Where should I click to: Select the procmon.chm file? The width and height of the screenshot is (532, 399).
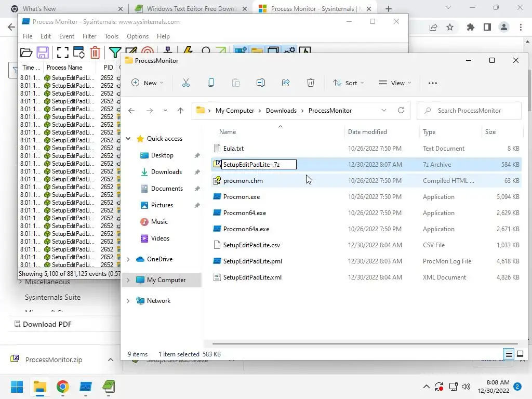point(243,181)
